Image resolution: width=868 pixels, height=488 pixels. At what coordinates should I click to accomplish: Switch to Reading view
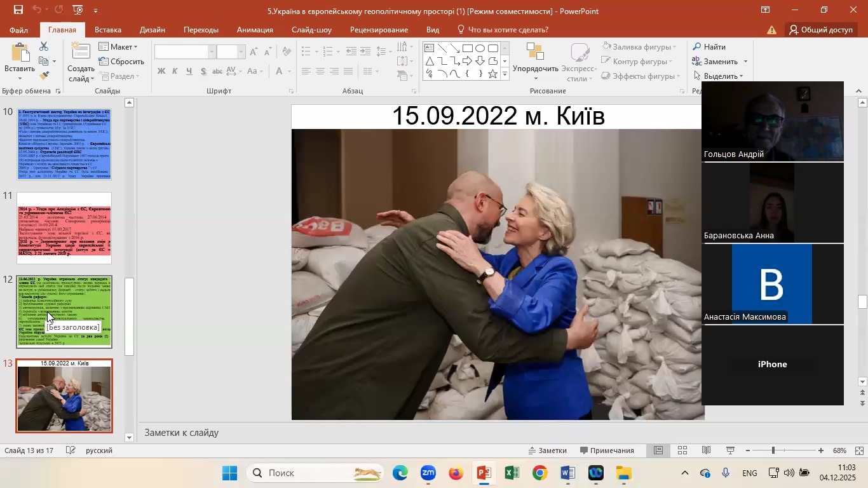tap(706, 451)
